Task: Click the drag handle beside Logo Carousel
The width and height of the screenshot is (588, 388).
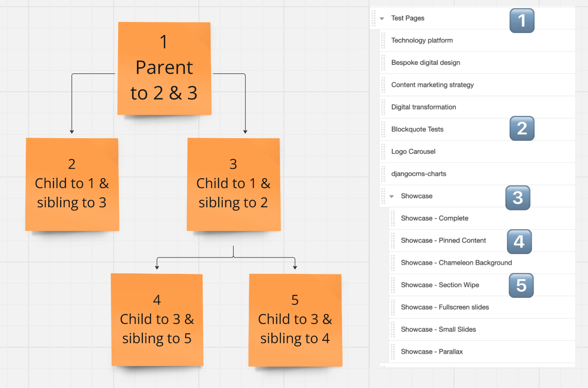Action: pyautogui.click(x=383, y=152)
